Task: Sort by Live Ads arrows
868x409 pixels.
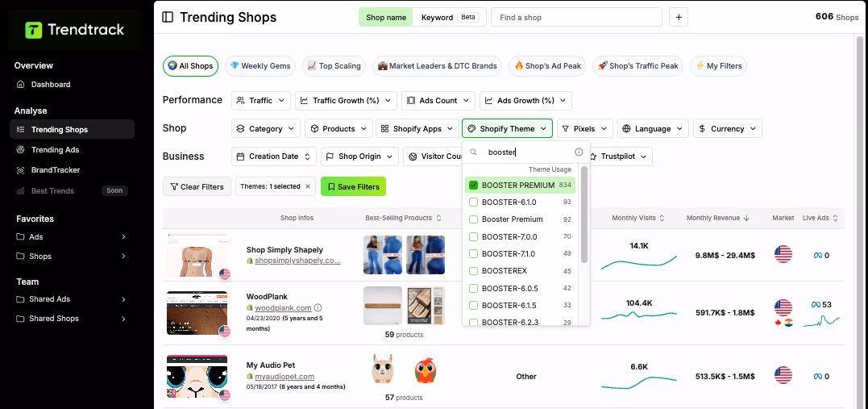Action: tap(835, 219)
